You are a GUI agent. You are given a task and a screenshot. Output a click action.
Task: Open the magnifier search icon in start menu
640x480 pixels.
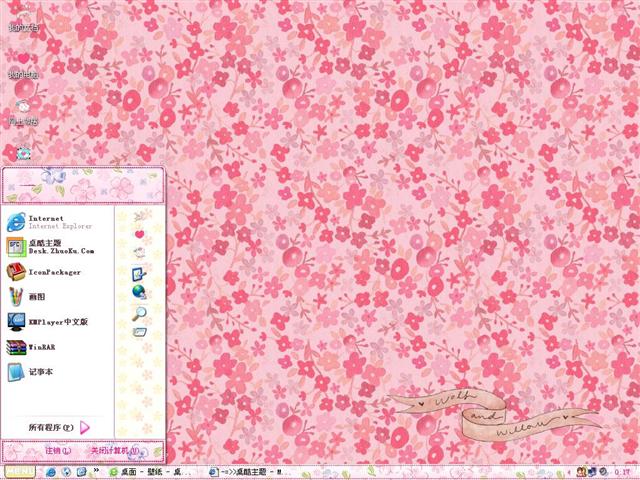pyautogui.click(x=140, y=313)
